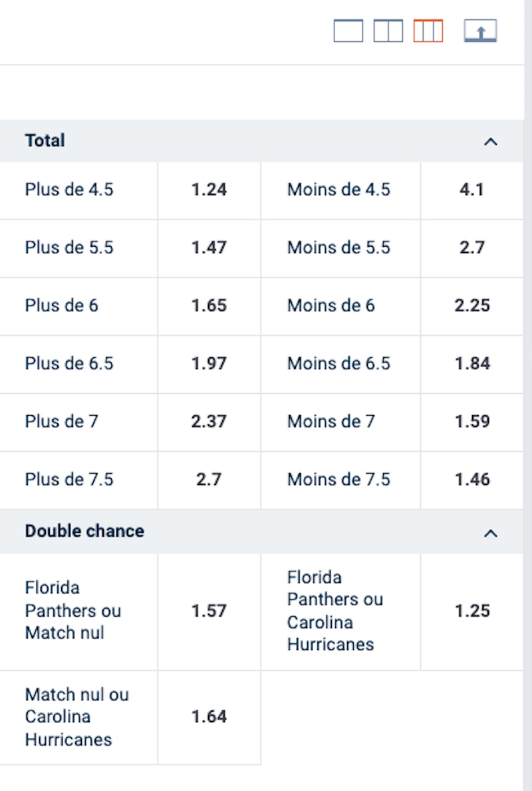Click the scroll-to-top arrow icon
This screenshot has width=532, height=791.
click(480, 31)
